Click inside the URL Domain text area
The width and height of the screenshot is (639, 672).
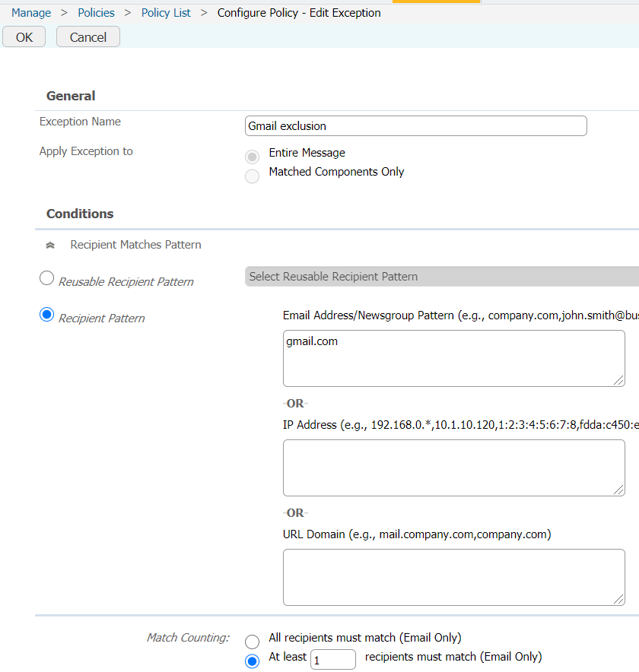click(x=453, y=577)
